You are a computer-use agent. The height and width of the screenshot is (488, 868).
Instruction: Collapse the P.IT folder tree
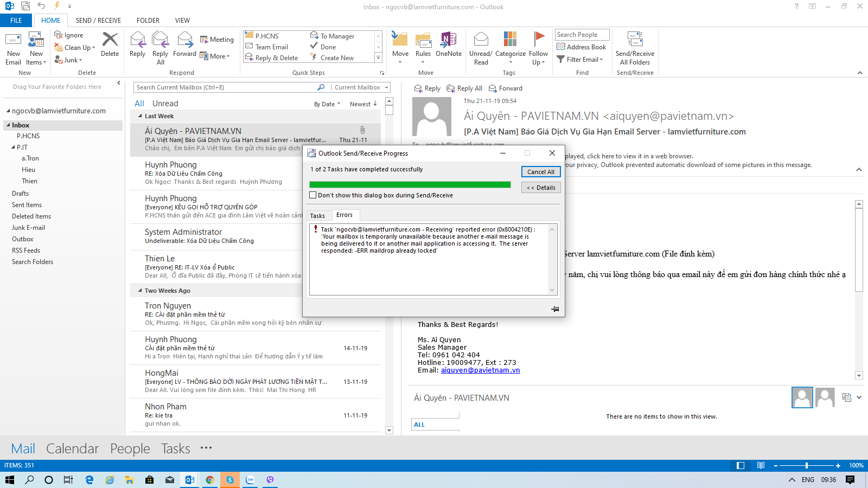pos(14,147)
